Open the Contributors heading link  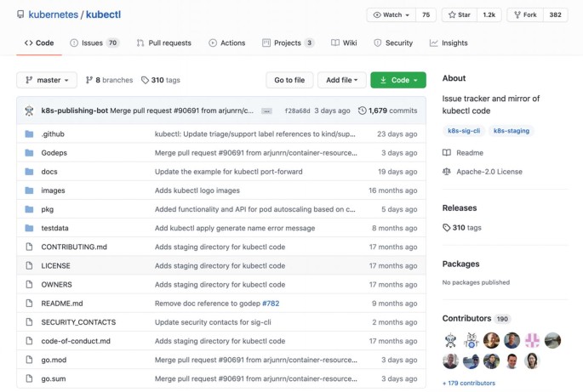tap(466, 318)
